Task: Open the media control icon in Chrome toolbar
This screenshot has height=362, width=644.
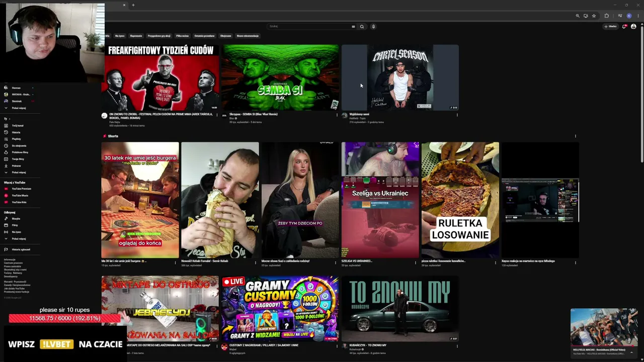Action: 620,16
